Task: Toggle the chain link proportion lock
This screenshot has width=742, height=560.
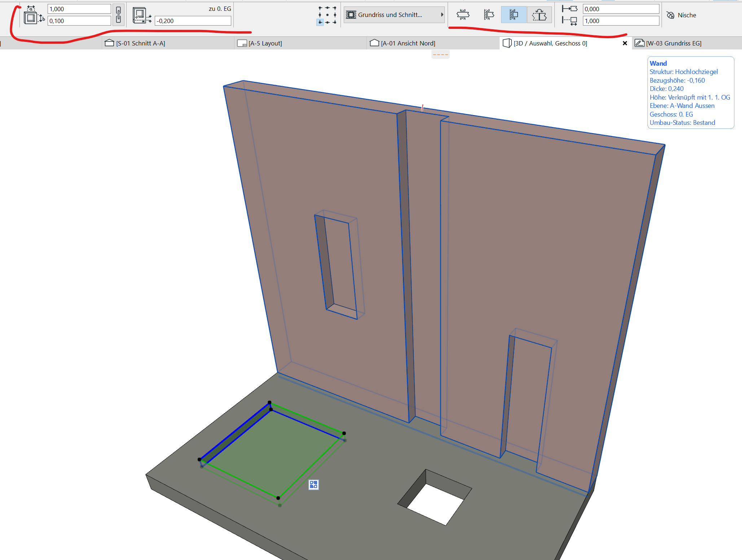Action: (x=118, y=15)
